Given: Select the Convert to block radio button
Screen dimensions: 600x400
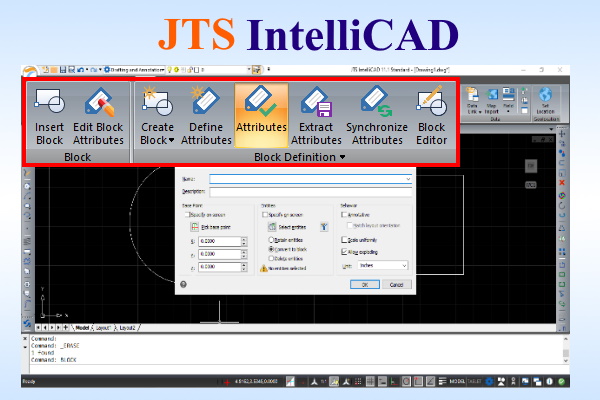Looking at the screenshot, I should tap(271, 249).
